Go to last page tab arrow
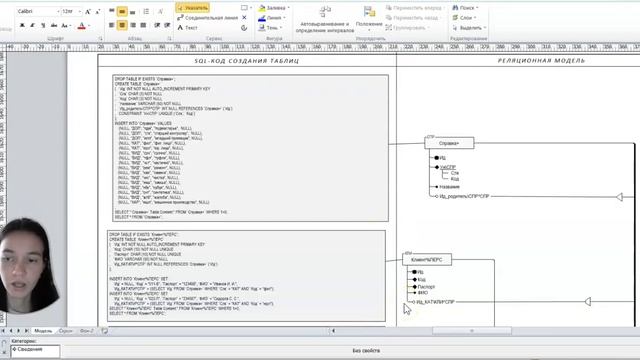The width and height of the screenshot is (640, 360). point(26,331)
